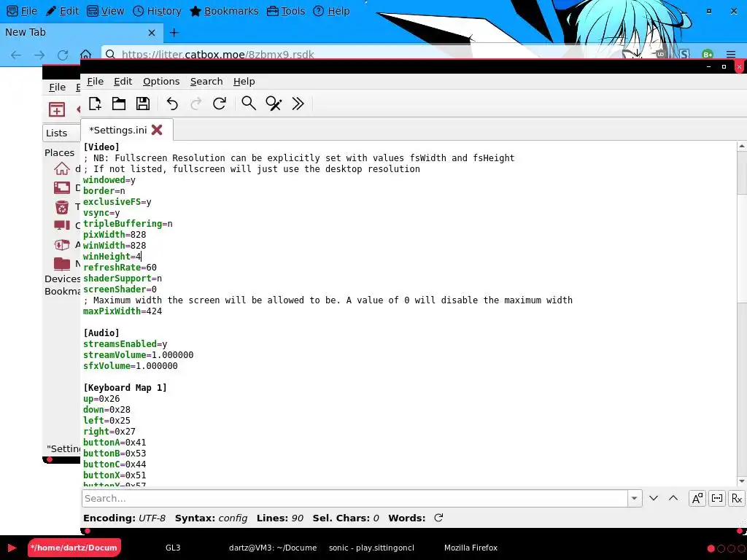The height and width of the screenshot is (560, 747).
Task: Focus the Search... input field
Action: click(x=355, y=498)
